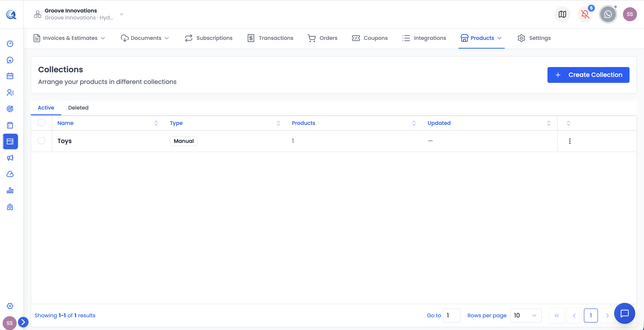Expand the sidebar with the blue arrow button
The width and height of the screenshot is (644, 330).
23,322
